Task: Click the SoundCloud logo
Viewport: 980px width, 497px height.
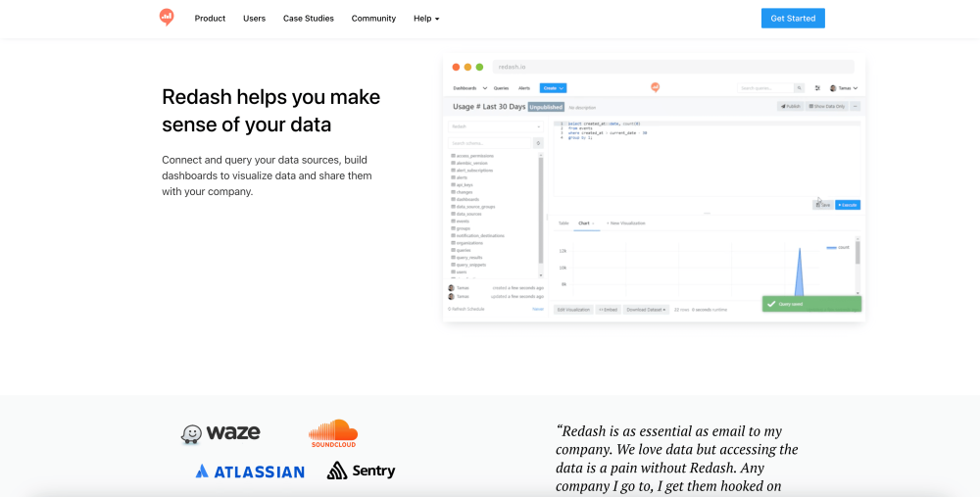Action: [333, 433]
